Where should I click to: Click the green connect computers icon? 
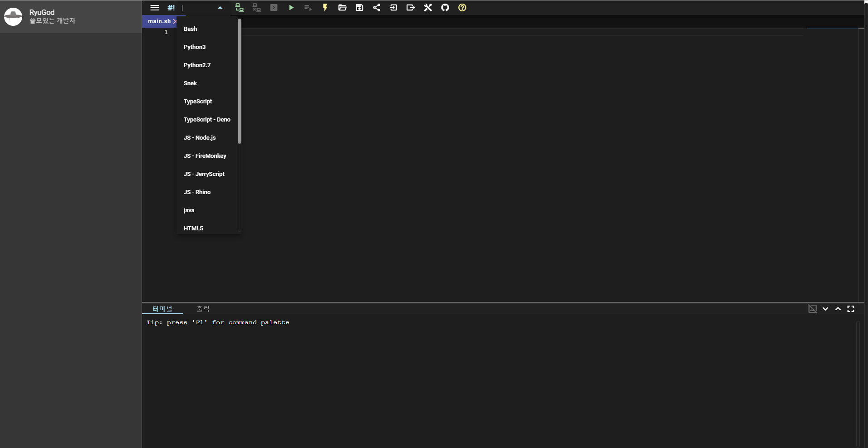click(239, 8)
